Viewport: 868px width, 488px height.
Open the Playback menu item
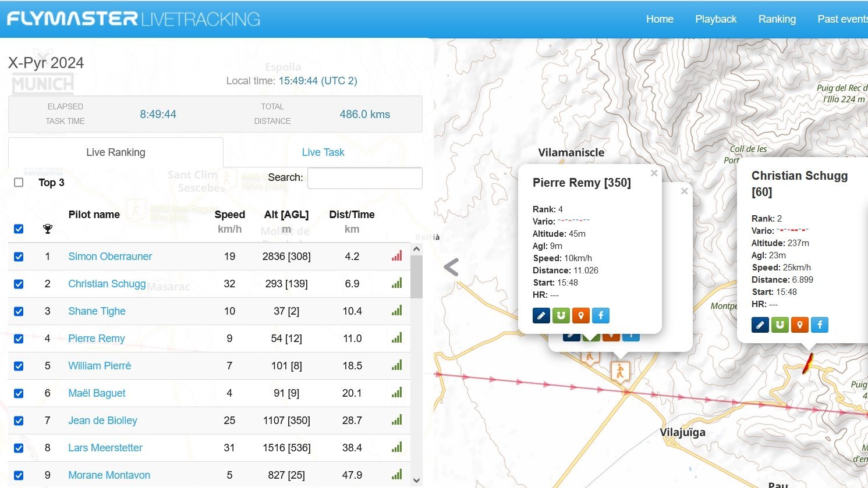[x=715, y=19]
